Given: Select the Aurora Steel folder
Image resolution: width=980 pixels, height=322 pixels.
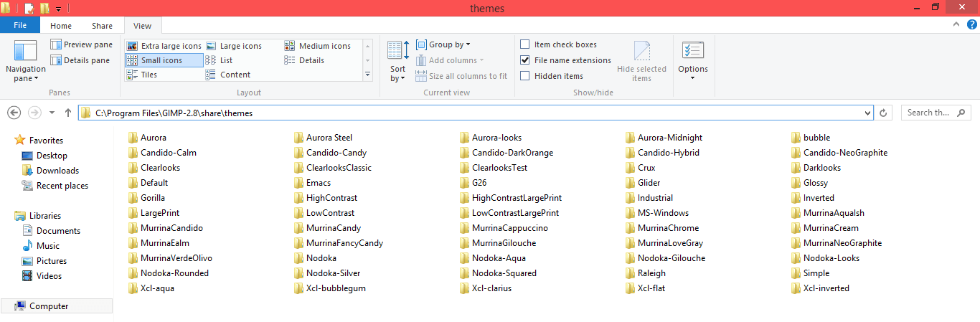Looking at the screenshot, I should click(x=323, y=138).
